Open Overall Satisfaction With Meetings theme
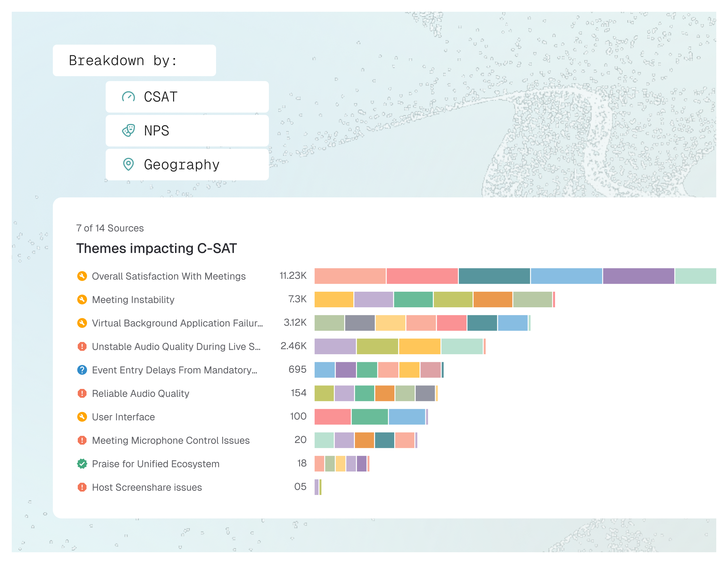 coord(169,276)
